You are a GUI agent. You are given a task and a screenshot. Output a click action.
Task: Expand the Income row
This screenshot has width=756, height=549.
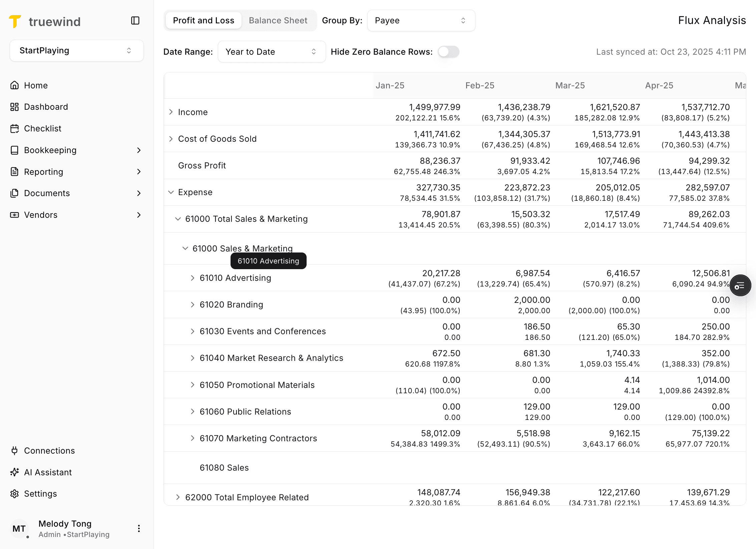tap(171, 112)
